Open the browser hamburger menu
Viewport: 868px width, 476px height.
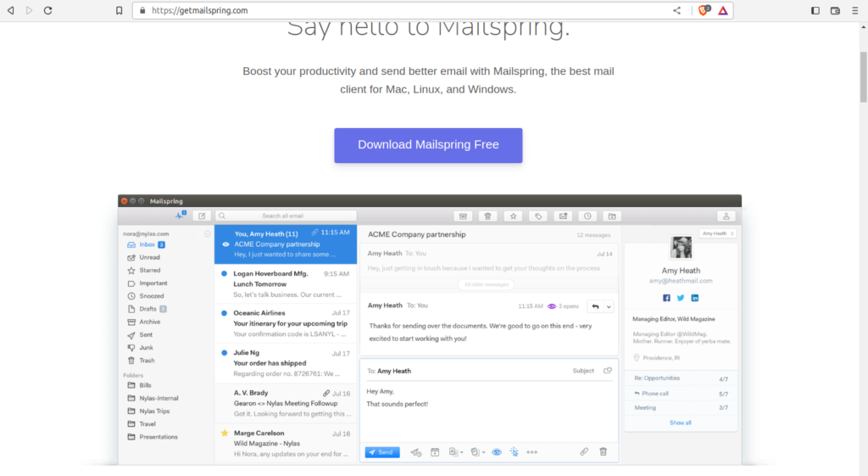coord(855,10)
